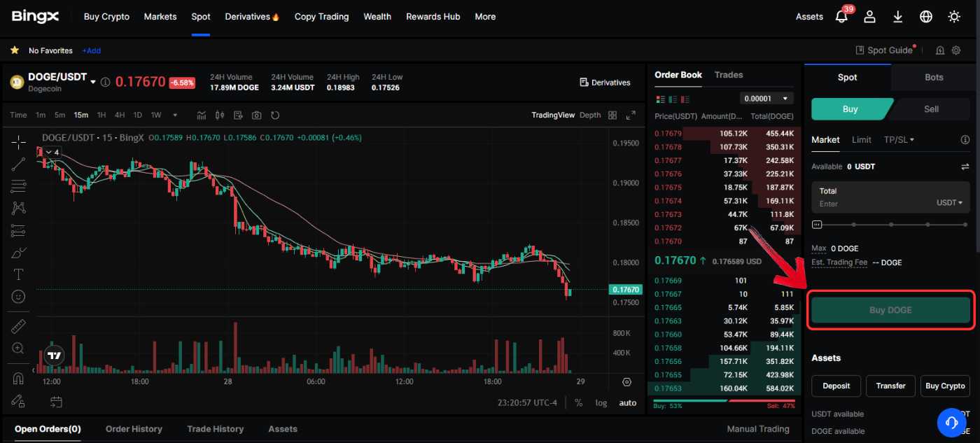The width and height of the screenshot is (980, 443).
Task: Open chart layout grid icon
Action: [x=612, y=115]
